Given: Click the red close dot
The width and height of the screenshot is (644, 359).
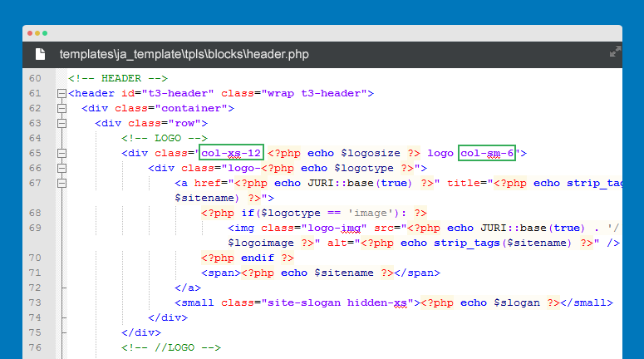Looking at the screenshot, I should point(30,33).
